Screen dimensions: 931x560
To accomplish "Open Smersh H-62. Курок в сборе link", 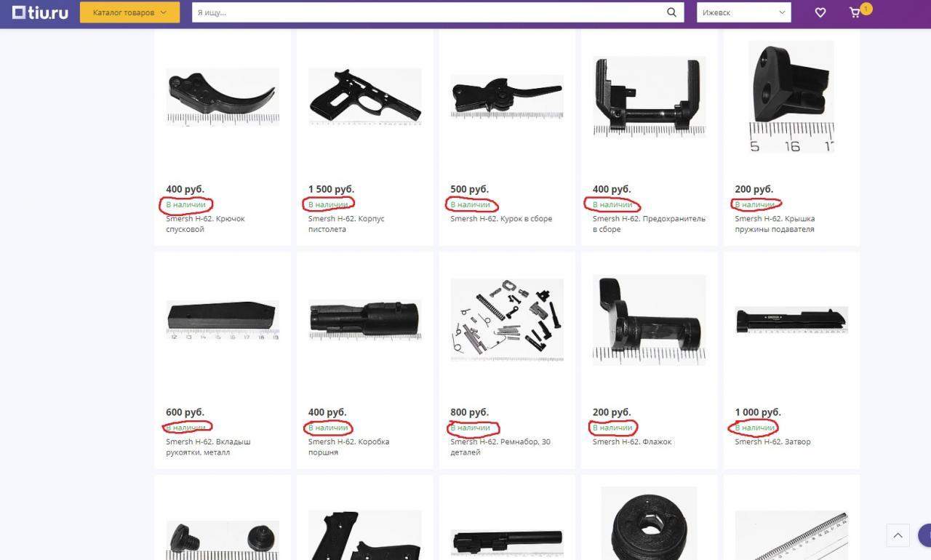I will pyautogui.click(x=501, y=219).
